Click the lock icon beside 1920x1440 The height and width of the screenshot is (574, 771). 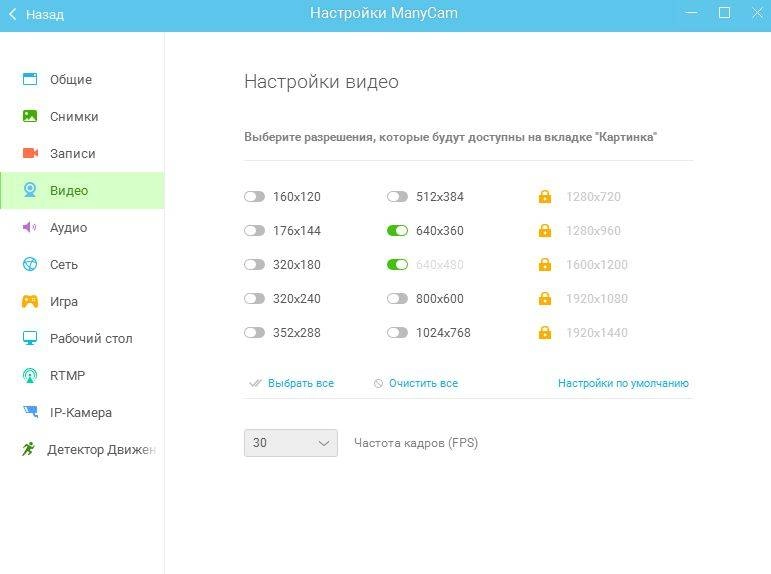pyautogui.click(x=545, y=332)
